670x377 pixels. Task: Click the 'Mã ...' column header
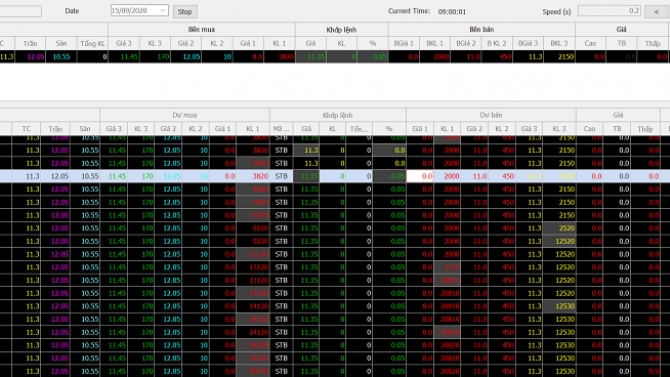[x=281, y=129]
